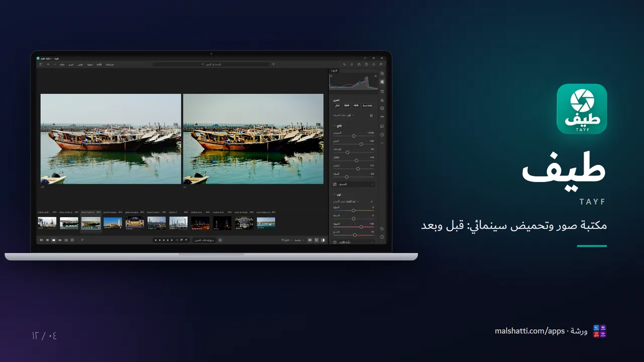Open the chat bubble icon top right
The height and width of the screenshot is (362, 644).
click(381, 64)
